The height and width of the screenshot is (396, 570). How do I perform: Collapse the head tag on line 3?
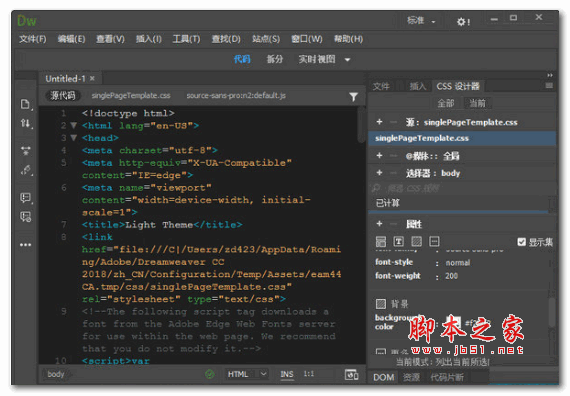(73, 138)
